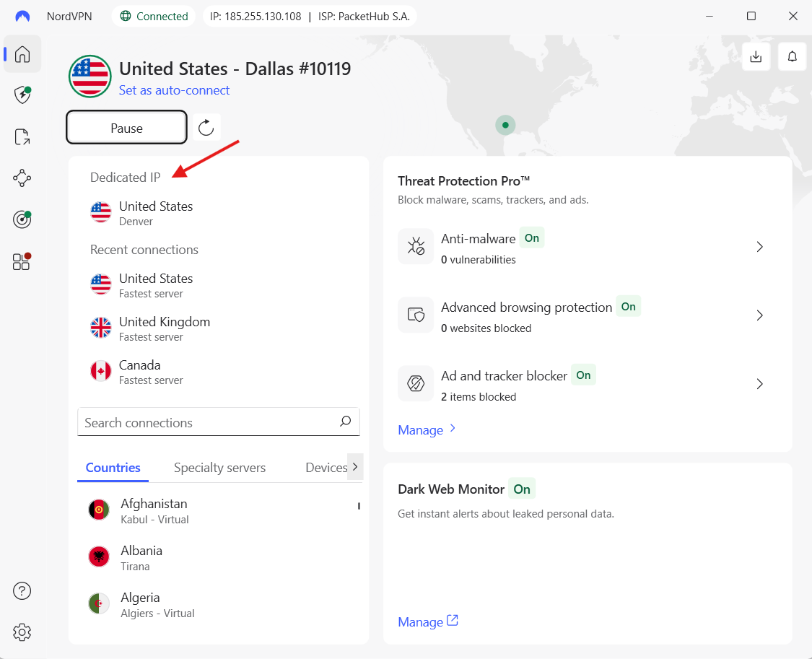Screen dimensions: 812x659
Task: Toggle Anti-malware off
Action: click(532, 237)
